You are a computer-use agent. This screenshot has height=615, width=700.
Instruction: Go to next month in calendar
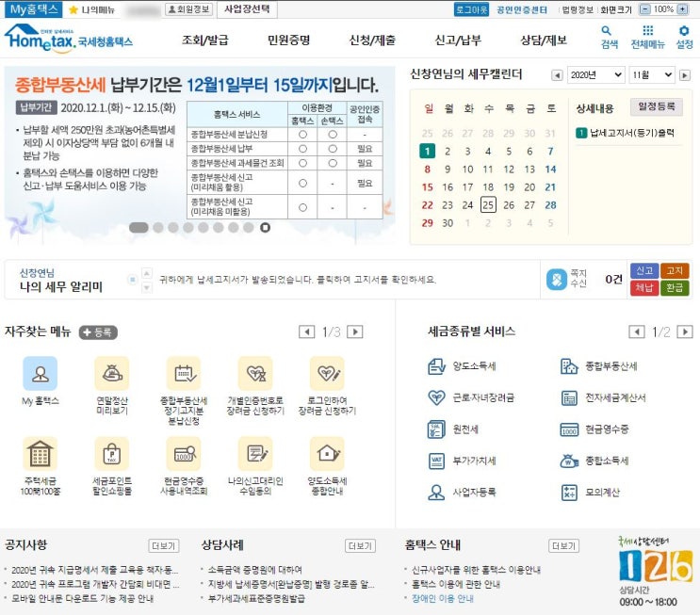pyautogui.click(x=685, y=75)
